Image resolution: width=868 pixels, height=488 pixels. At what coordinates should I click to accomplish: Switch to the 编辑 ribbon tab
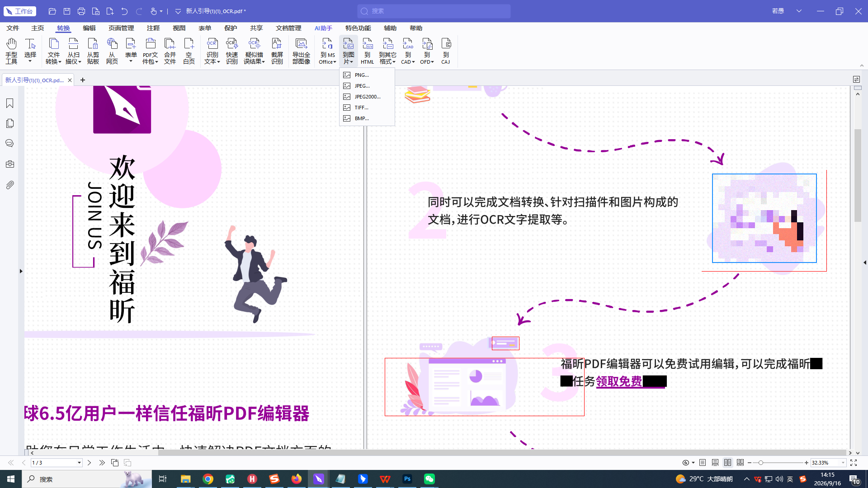click(89, 28)
